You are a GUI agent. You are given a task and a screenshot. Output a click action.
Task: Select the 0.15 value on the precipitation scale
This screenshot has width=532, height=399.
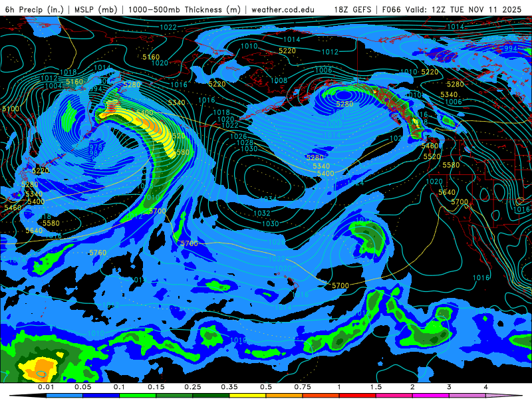coord(156,387)
